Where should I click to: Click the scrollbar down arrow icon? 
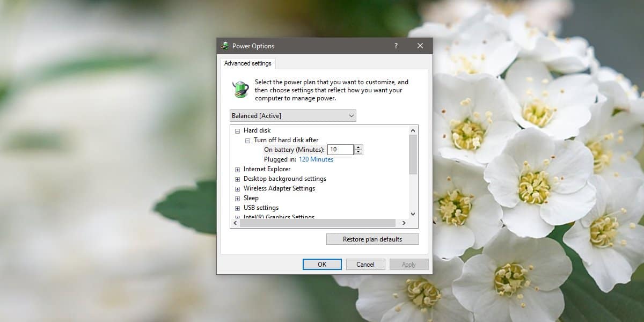[x=413, y=214]
